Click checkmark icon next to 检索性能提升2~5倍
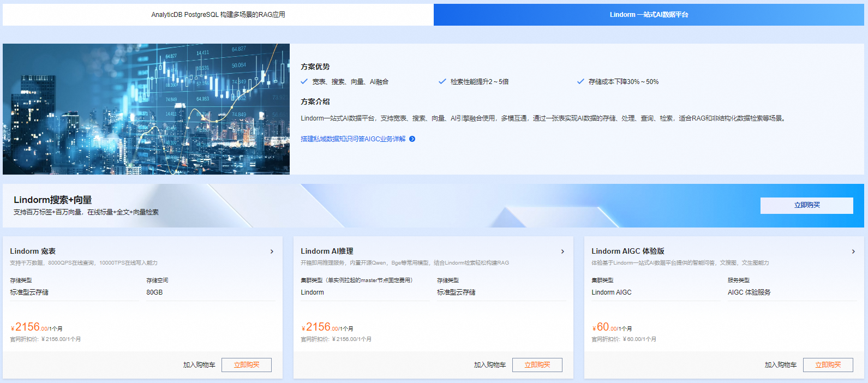Viewport: 868px width, 383px height. coord(442,81)
